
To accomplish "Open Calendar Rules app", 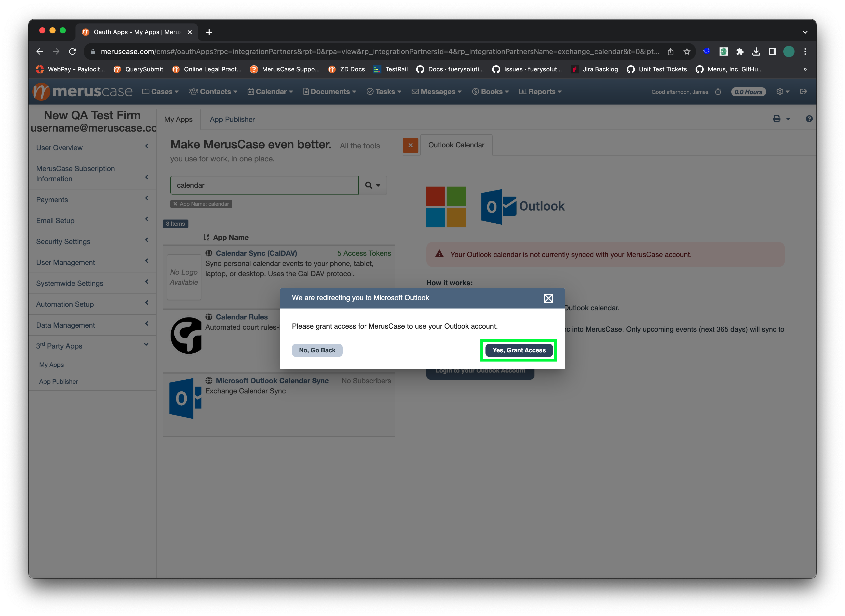I will click(x=242, y=317).
